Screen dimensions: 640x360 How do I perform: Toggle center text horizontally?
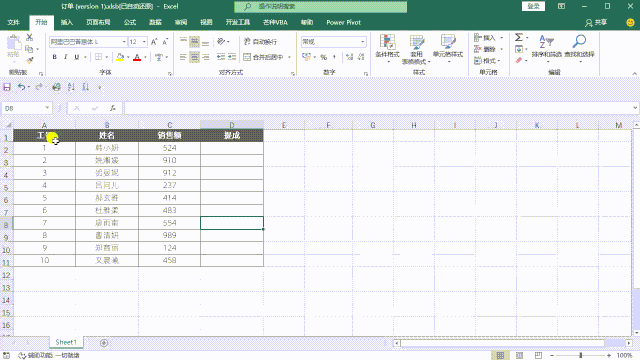(x=194, y=57)
